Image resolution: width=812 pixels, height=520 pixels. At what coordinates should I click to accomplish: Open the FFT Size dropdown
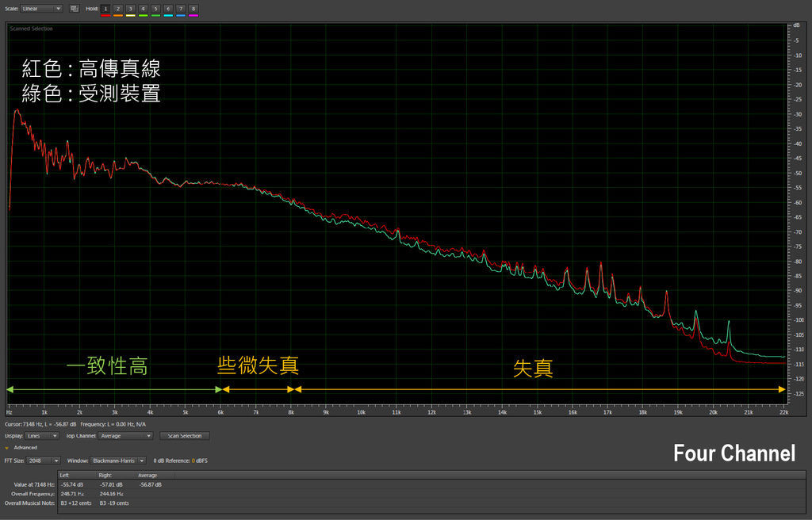tap(44, 461)
